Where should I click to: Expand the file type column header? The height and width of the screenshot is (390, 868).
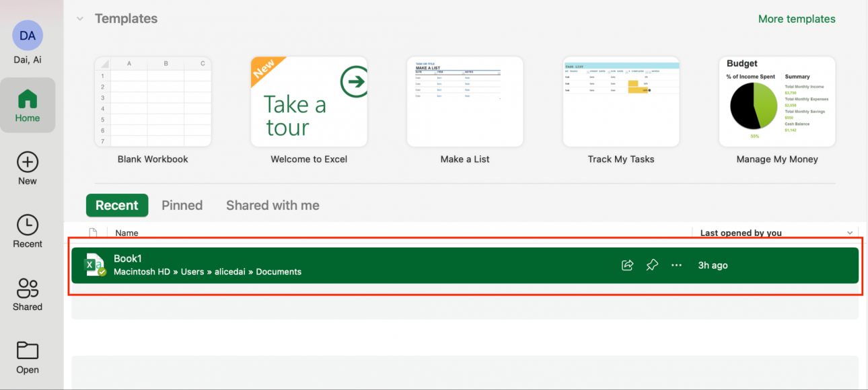(93, 233)
